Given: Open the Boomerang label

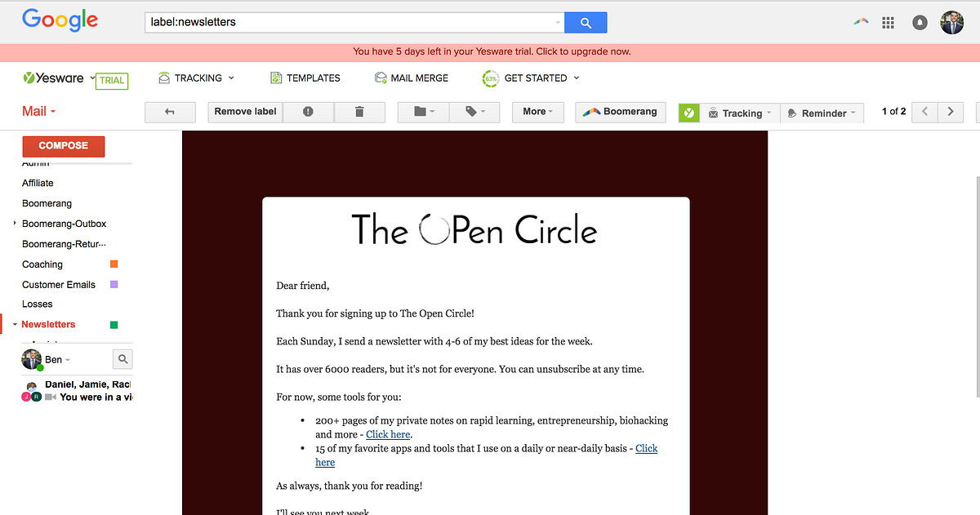Looking at the screenshot, I should 47,203.
